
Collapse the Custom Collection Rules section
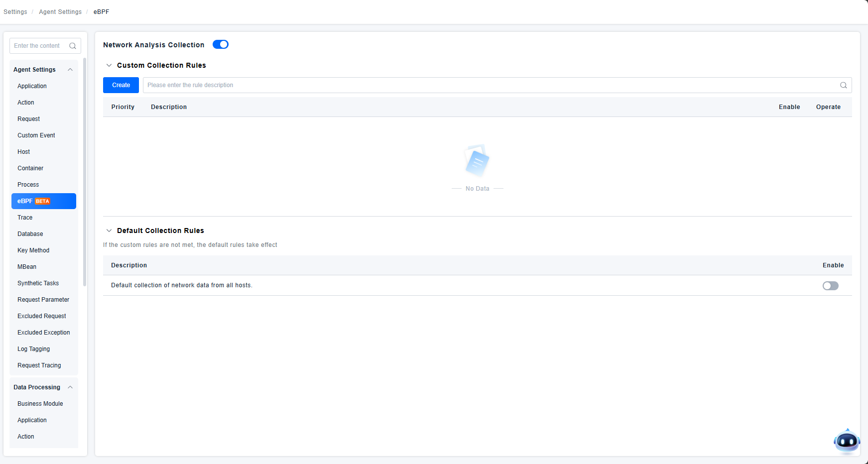tap(109, 65)
